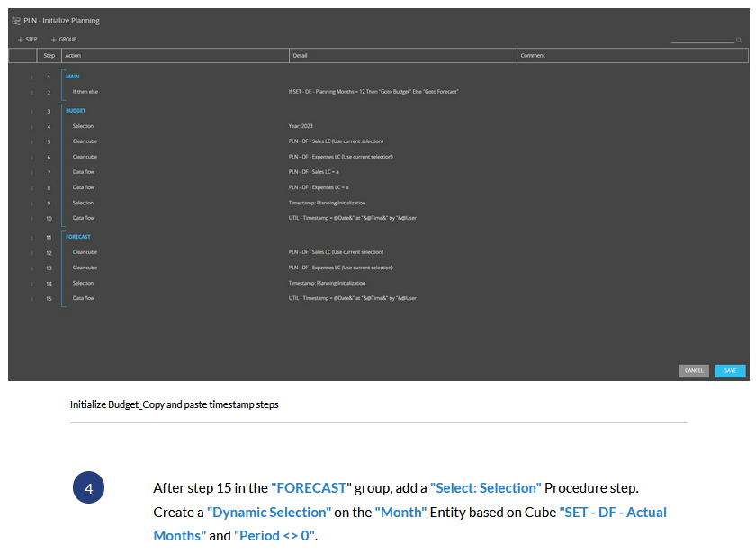This screenshot has height=554, width=756.
Task: Click the drag handle of step 1
Action: [x=31, y=77]
